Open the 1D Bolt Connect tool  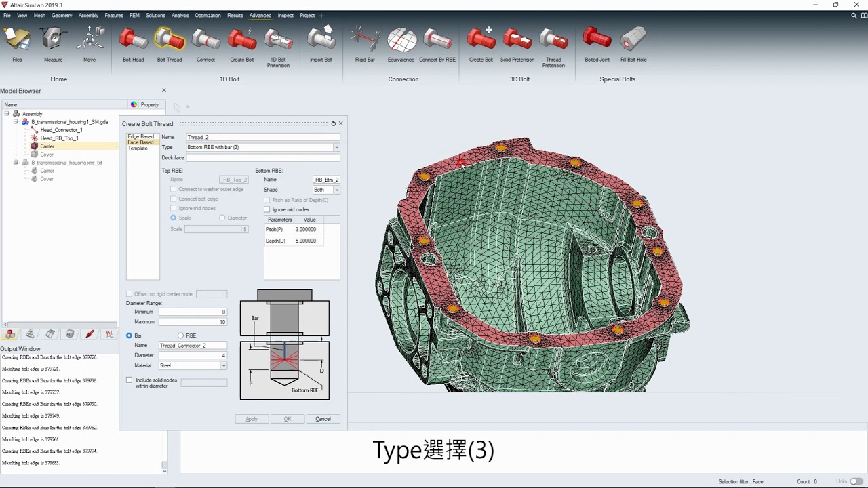205,44
